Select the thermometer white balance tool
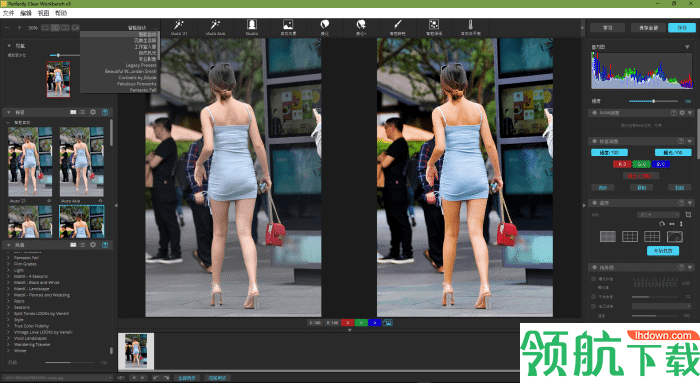The height and width of the screenshot is (383, 700). pyautogui.click(x=470, y=27)
